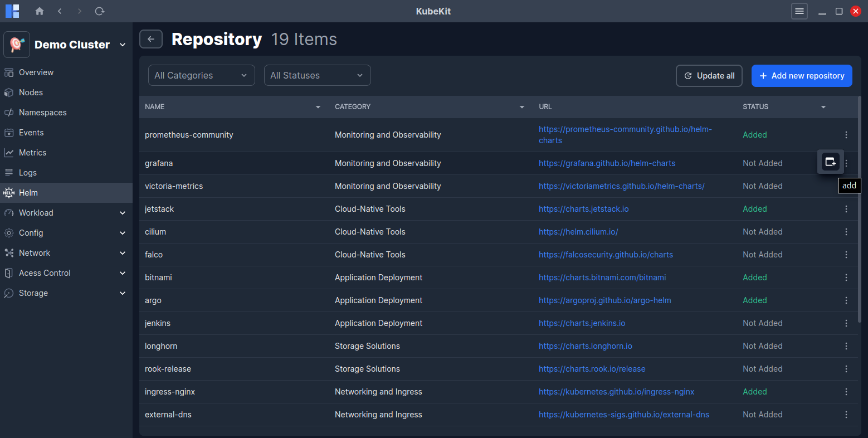Image resolution: width=868 pixels, height=438 pixels.
Task: Click the Add new repository button
Action: point(802,75)
